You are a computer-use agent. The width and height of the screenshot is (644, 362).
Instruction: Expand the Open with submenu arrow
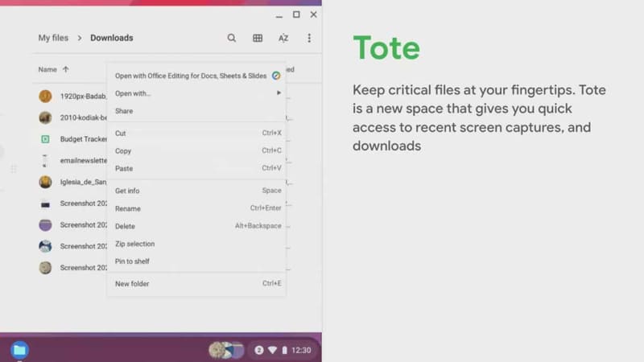tap(279, 93)
